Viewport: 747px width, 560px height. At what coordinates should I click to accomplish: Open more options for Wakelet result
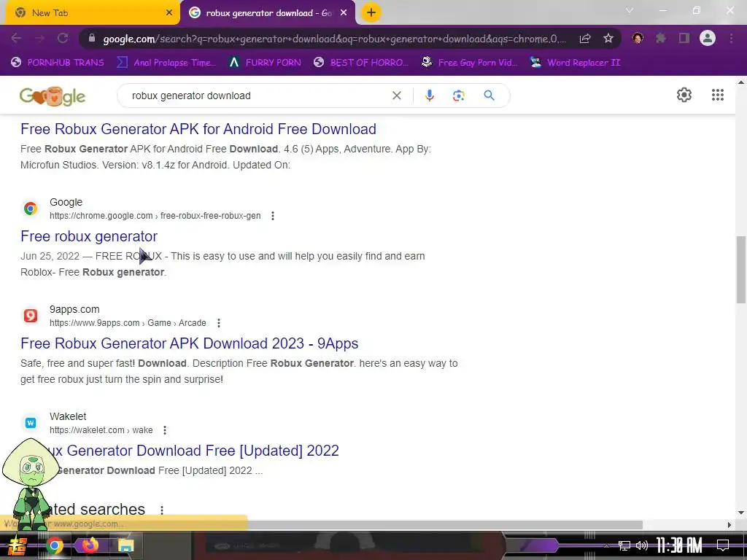[165, 430]
